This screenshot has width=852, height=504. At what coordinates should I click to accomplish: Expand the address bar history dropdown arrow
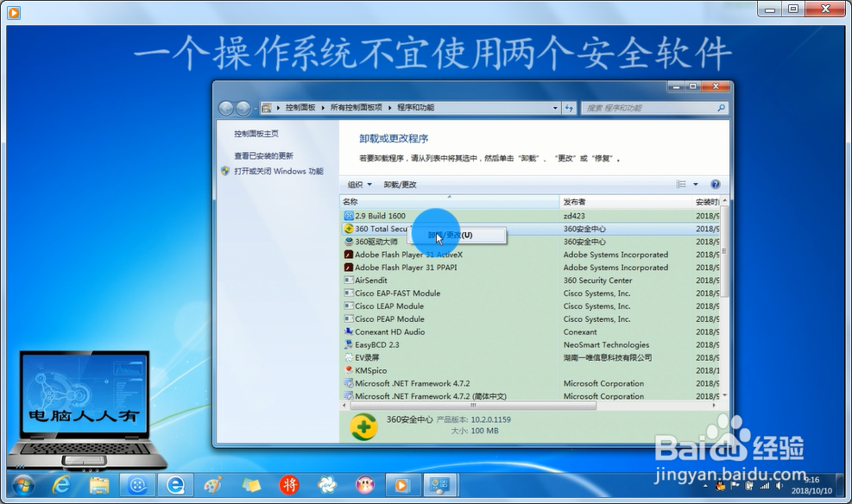tap(555, 108)
